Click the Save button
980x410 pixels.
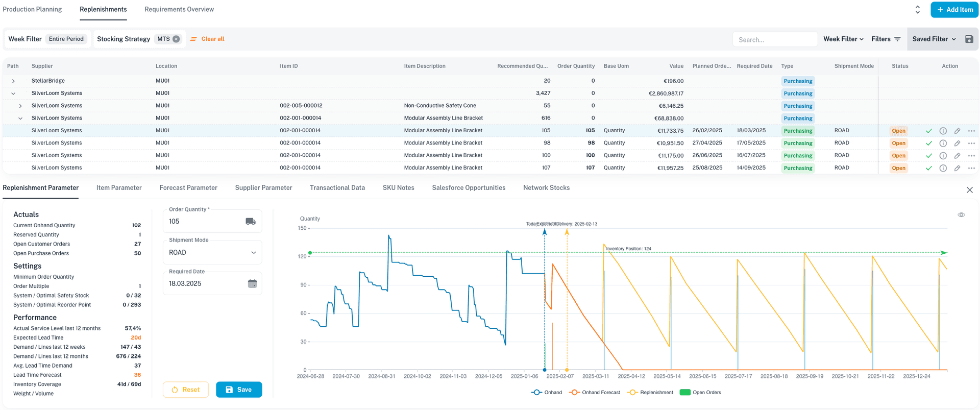[238, 390]
